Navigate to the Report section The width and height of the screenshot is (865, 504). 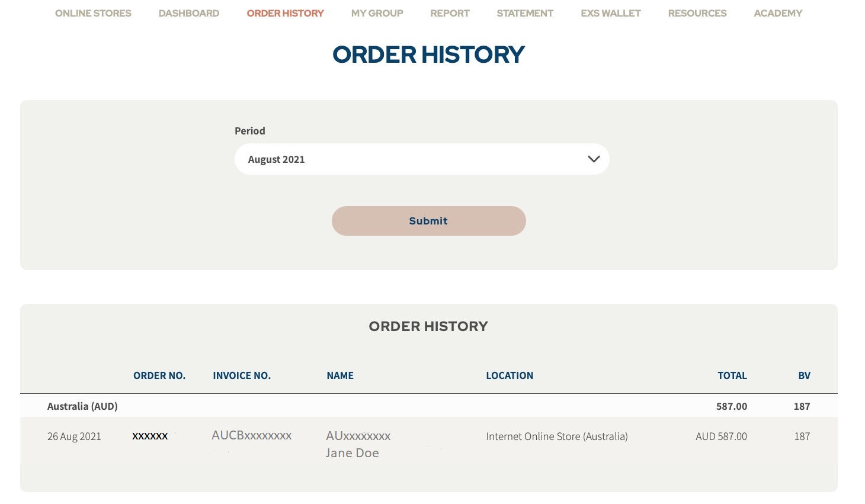tap(450, 13)
